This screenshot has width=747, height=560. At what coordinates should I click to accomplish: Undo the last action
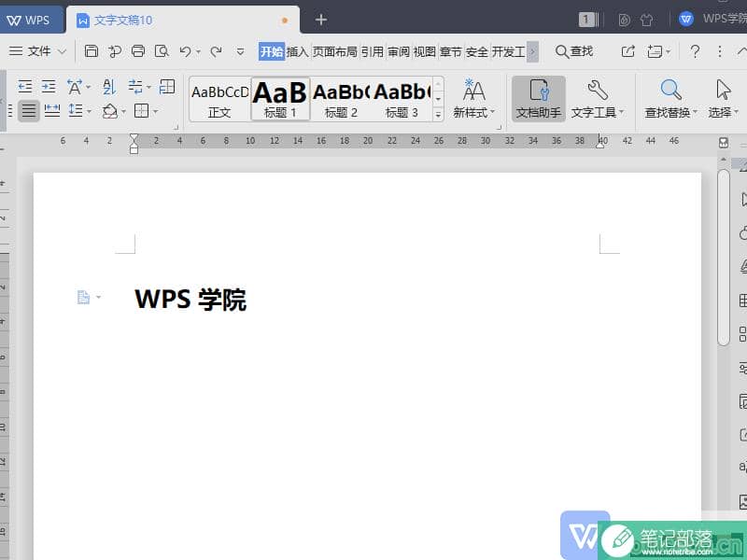coord(185,51)
